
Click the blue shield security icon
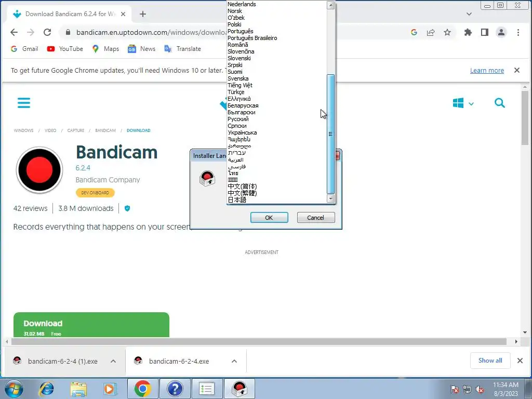pos(127,208)
